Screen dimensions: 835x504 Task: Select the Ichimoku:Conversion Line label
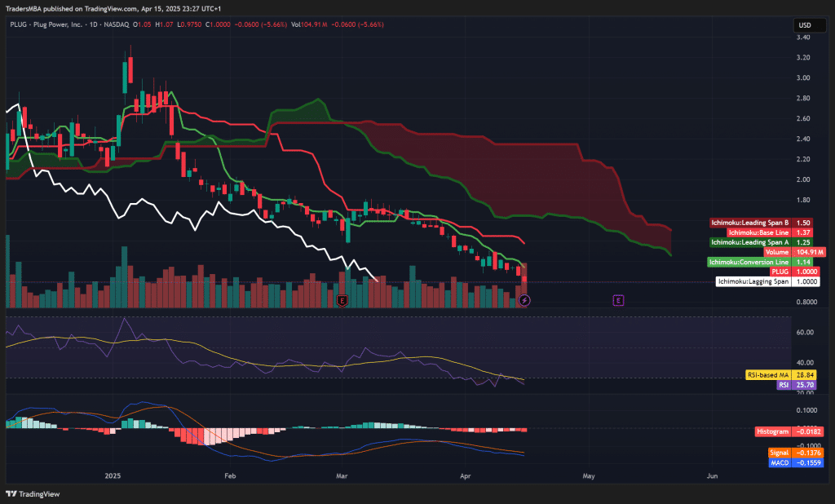coord(749,262)
